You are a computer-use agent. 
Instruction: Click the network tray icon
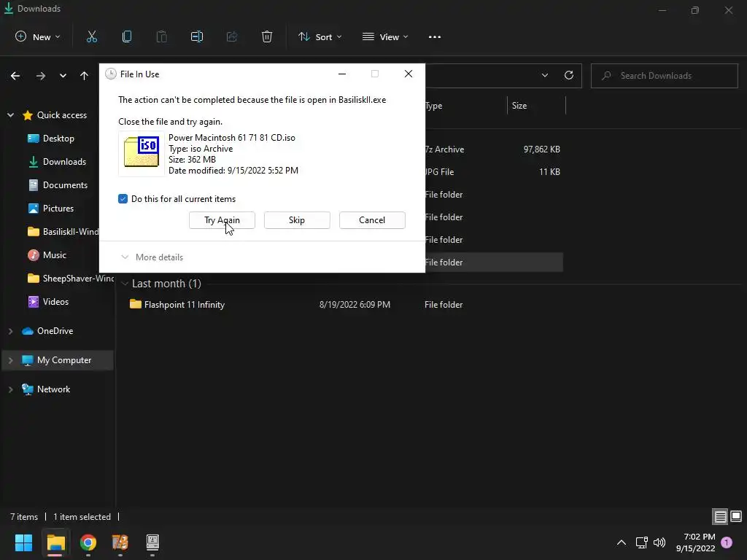coord(642,542)
